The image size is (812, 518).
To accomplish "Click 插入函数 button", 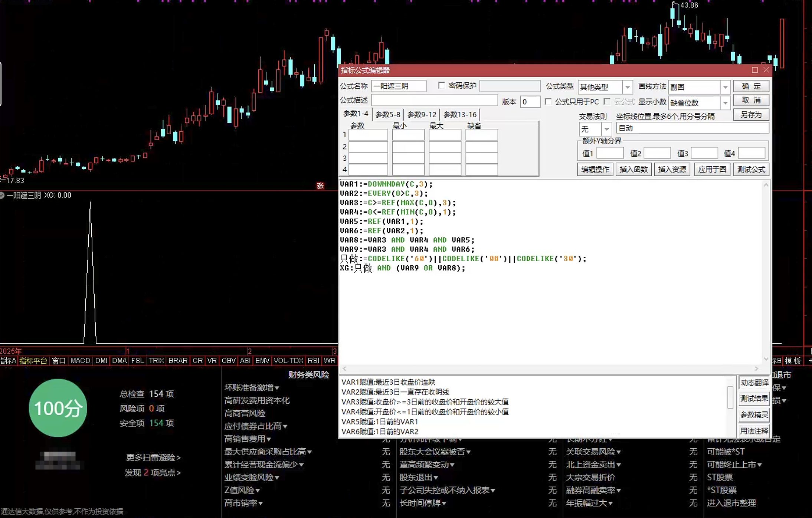I will tap(633, 169).
